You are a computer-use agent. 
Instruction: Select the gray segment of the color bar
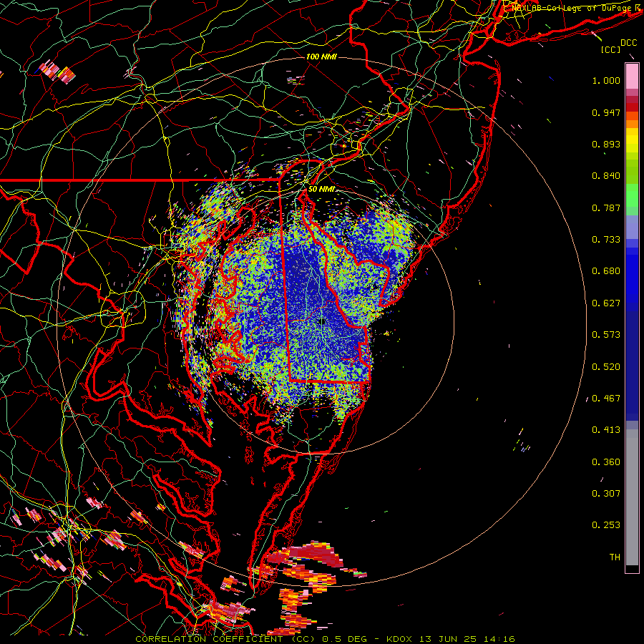[x=632, y=497]
